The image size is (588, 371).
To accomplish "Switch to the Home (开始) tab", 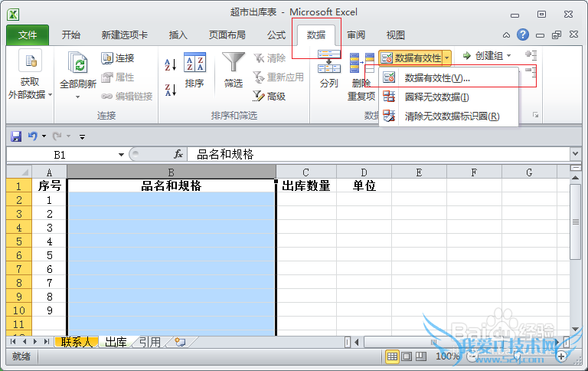I will point(71,35).
